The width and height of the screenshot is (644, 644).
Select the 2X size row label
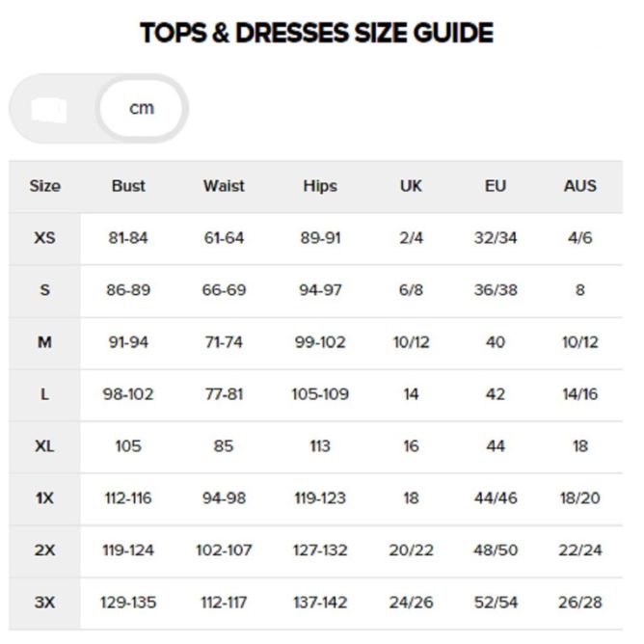point(44,550)
